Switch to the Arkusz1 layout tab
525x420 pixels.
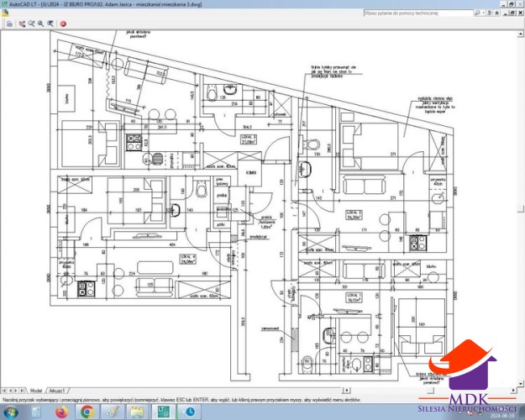click(x=58, y=391)
